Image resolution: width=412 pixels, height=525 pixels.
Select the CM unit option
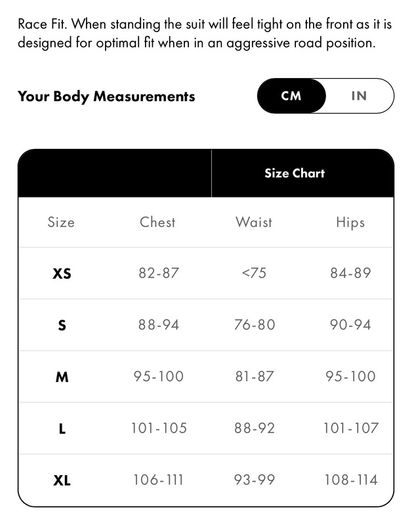tap(291, 96)
